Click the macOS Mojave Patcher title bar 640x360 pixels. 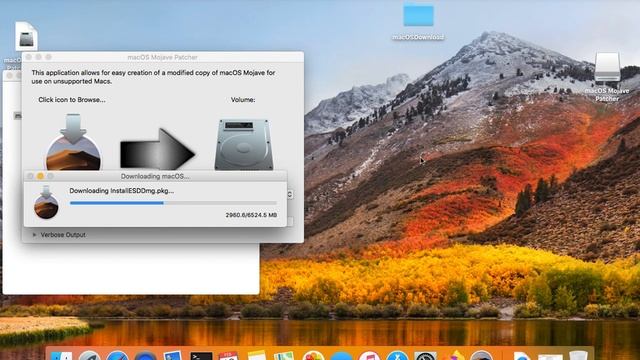pos(163,57)
